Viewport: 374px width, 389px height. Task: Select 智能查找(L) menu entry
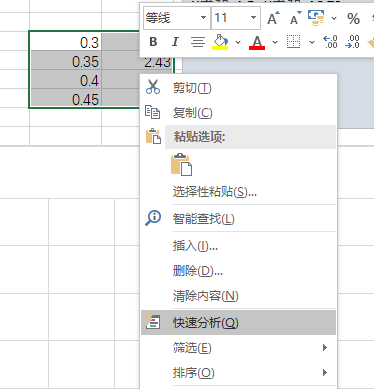pos(238,219)
